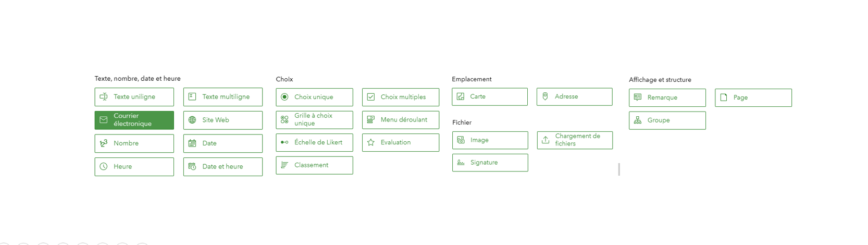Insert a Classement ranking question
The width and height of the screenshot is (868, 245).
pyautogui.click(x=314, y=165)
